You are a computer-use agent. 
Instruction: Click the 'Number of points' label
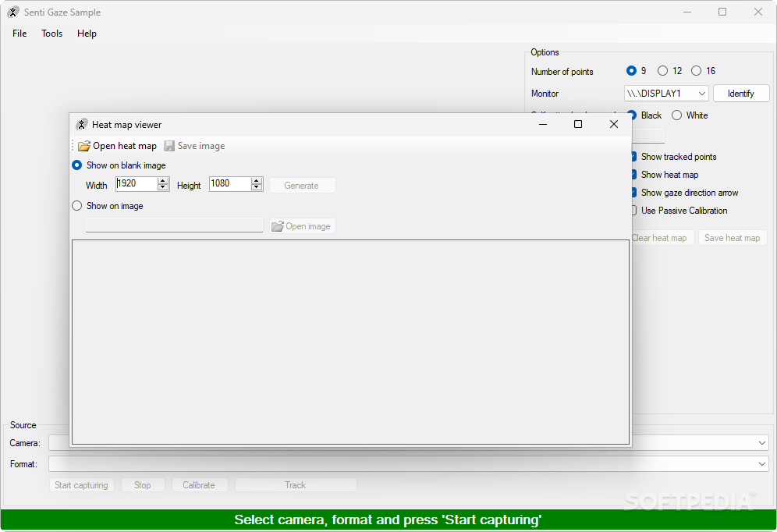562,71
